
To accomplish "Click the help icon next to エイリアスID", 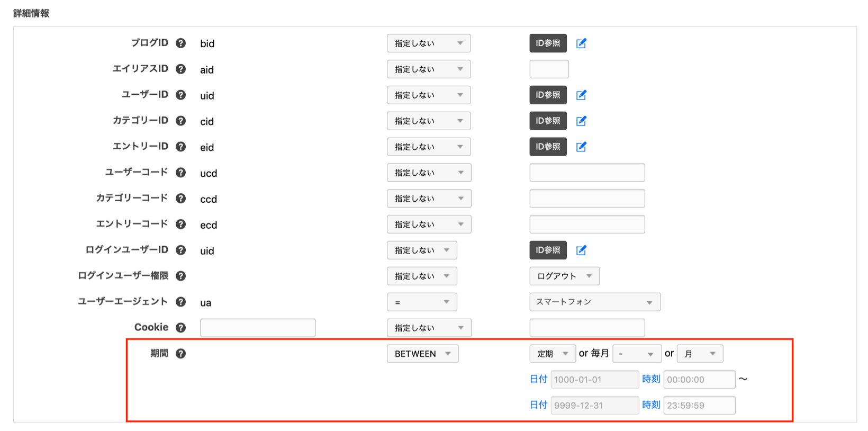I will (180, 69).
